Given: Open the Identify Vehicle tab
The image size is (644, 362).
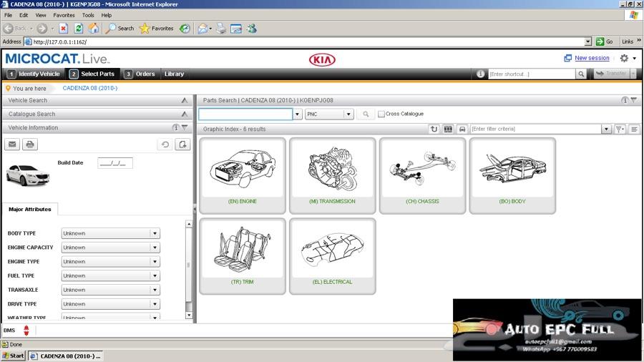Looking at the screenshot, I should [x=34, y=74].
